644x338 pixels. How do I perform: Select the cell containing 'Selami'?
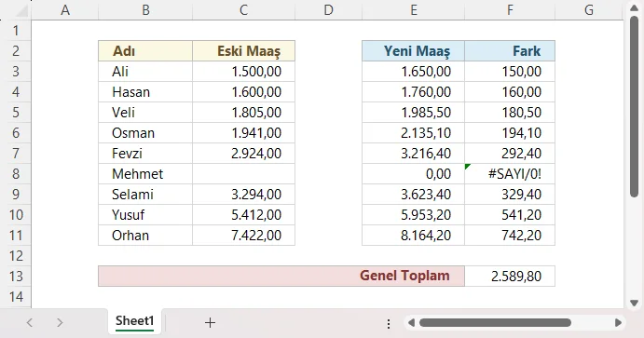coord(145,195)
